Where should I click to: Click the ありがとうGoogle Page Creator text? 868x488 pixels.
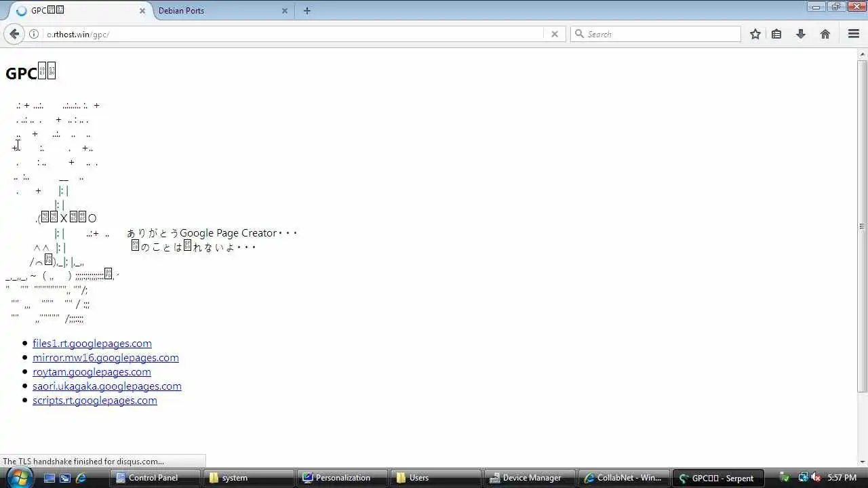(212, 233)
